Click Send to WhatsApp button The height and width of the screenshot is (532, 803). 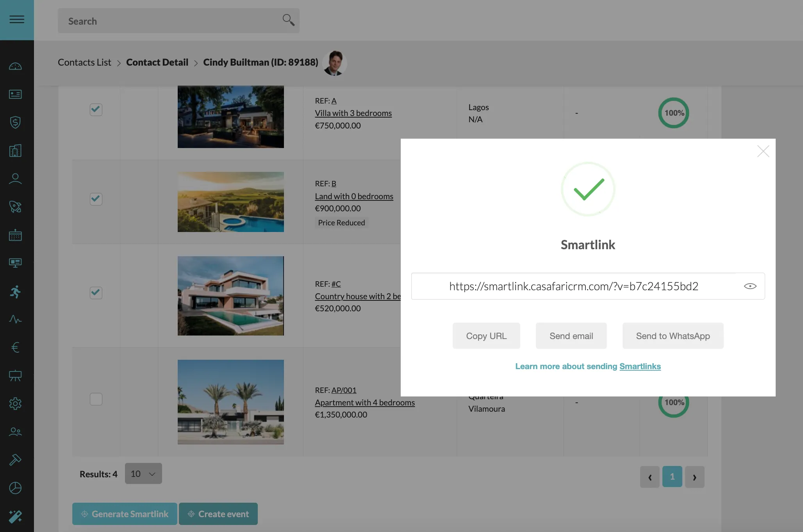point(673,336)
